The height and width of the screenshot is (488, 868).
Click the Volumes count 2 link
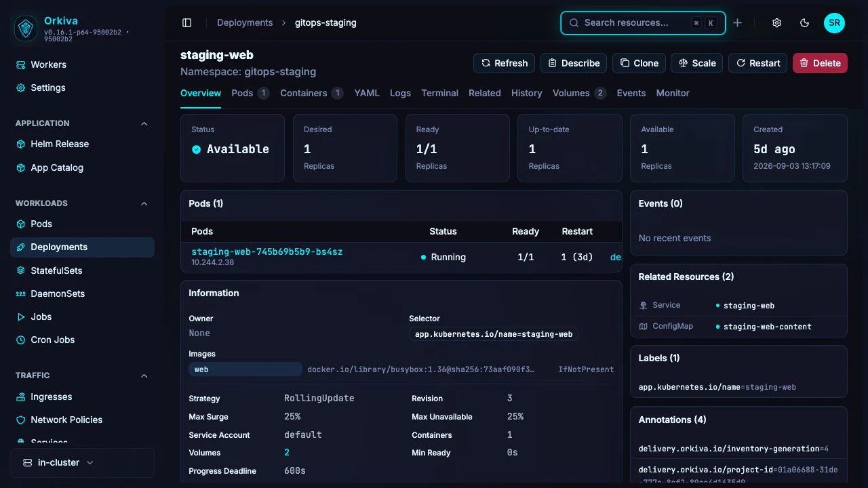(287, 453)
